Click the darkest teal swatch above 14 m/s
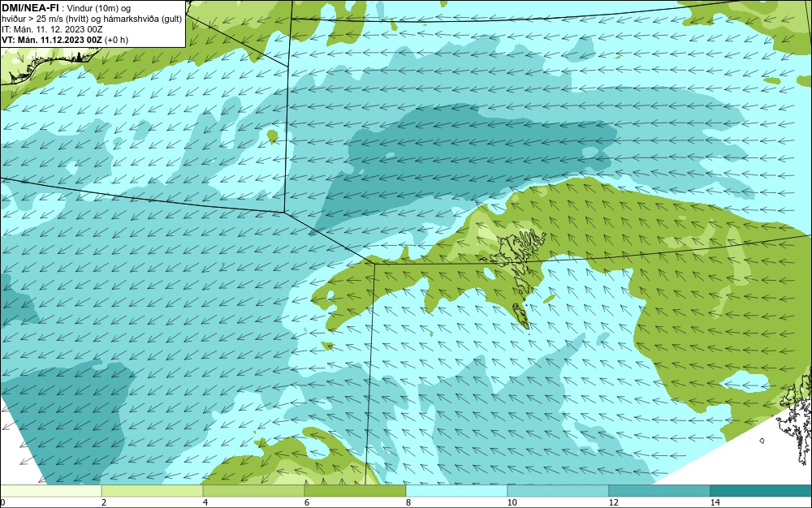Viewport: 812px width, 508px height. point(762,491)
